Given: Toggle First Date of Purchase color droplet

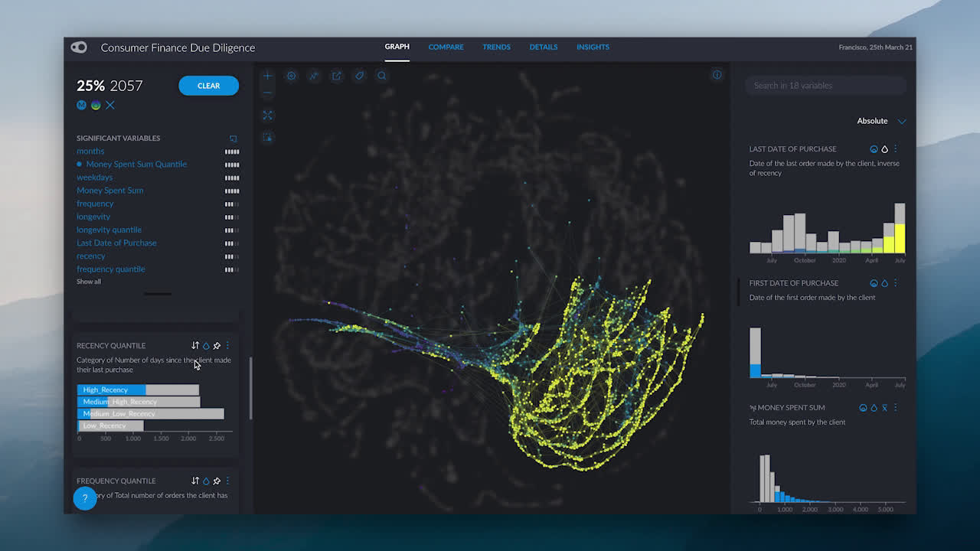Looking at the screenshot, I should tap(884, 283).
